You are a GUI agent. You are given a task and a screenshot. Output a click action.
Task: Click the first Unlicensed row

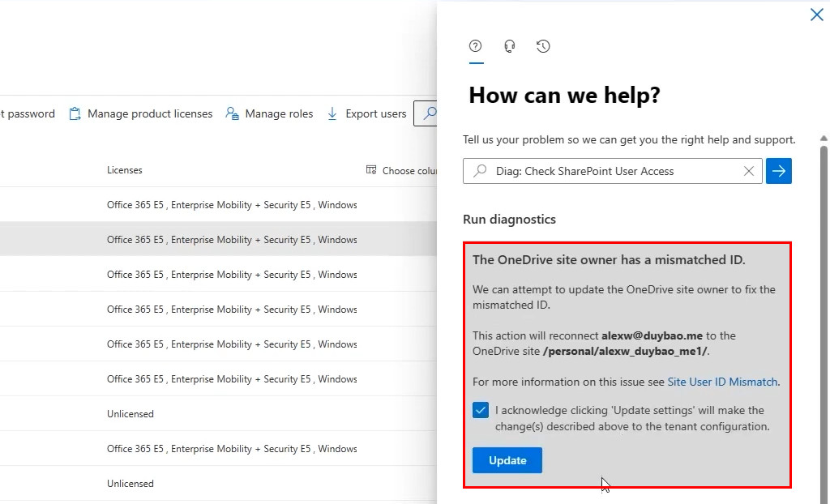tap(218, 414)
